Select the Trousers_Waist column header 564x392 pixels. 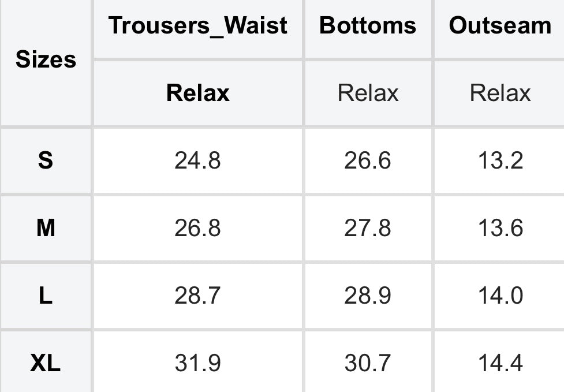point(198,26)
